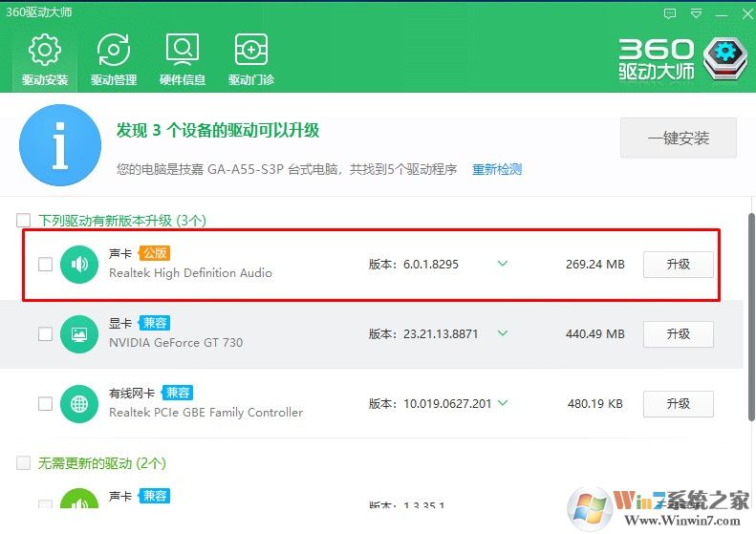Check the Realtek High Definition Audio checkbox

[45, 265]
